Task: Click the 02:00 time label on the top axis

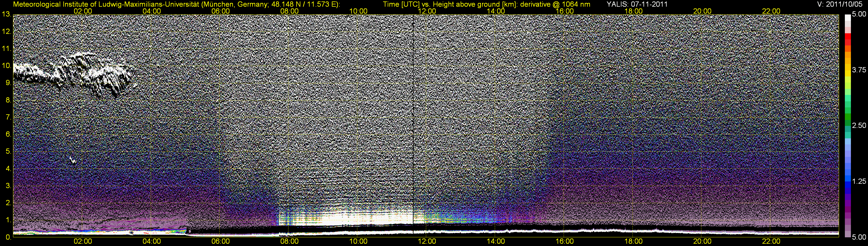Action: pos(83,11)
